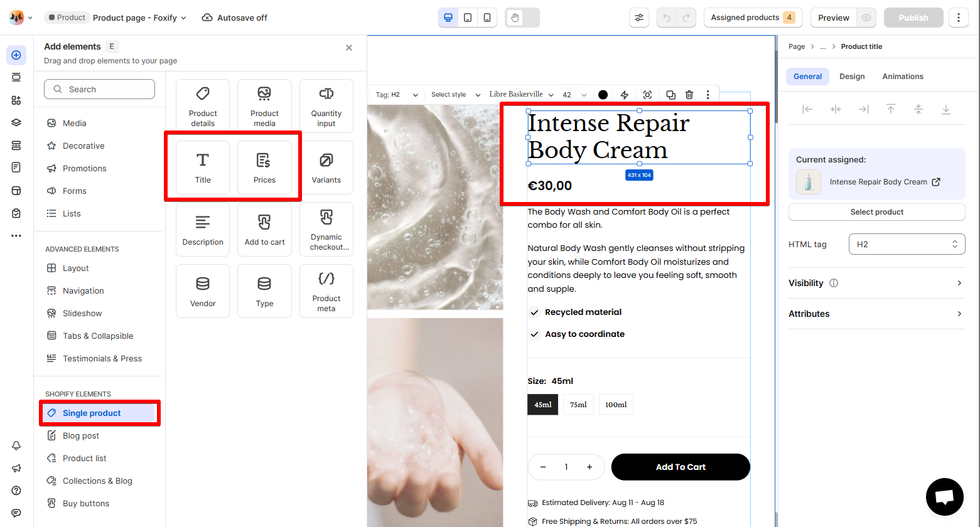
Task: Pick the Add to cart element
Action: pos(264,229)
